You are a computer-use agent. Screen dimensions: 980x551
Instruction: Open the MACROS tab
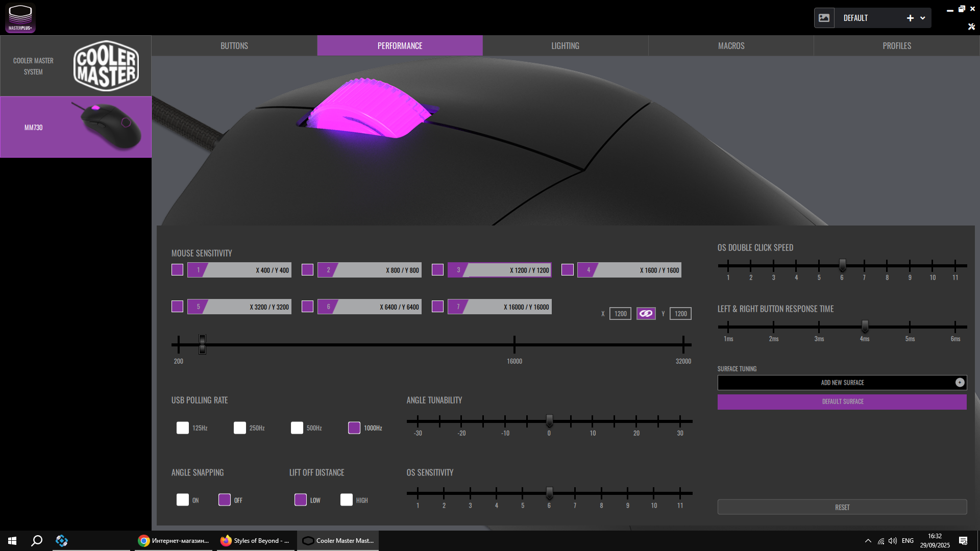(x=731, y=46)
